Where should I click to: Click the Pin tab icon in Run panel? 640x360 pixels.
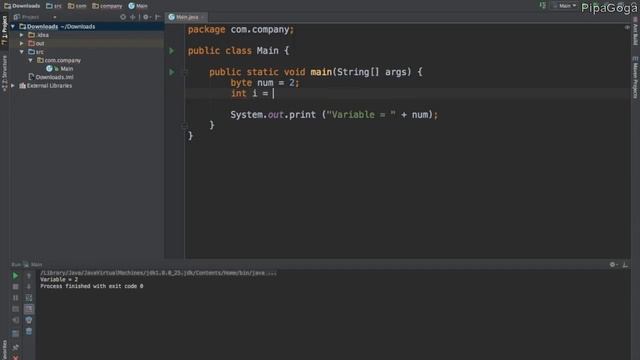15,347
